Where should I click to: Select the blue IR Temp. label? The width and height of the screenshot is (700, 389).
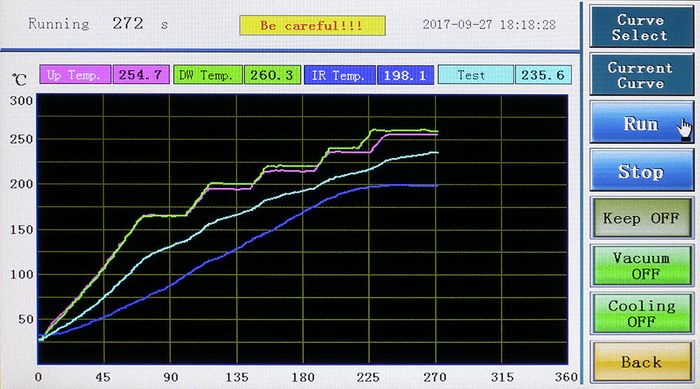coord(340,75)
